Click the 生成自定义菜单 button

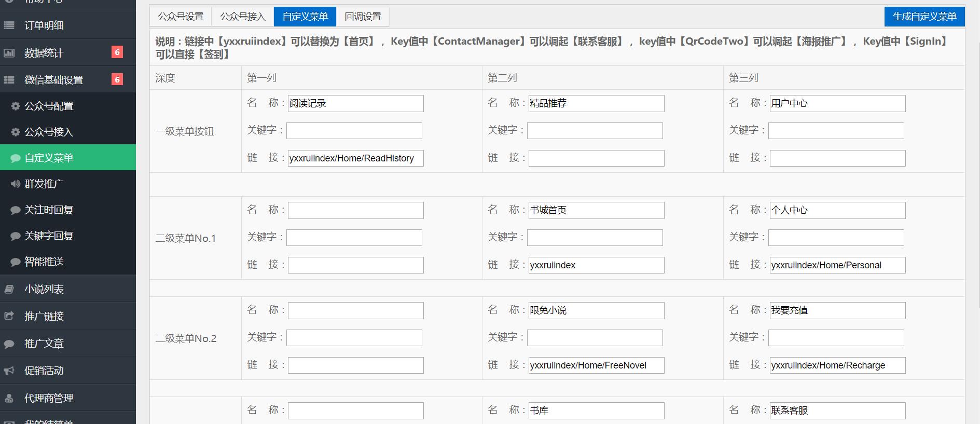pyautogui.click(x=924, y=17)
